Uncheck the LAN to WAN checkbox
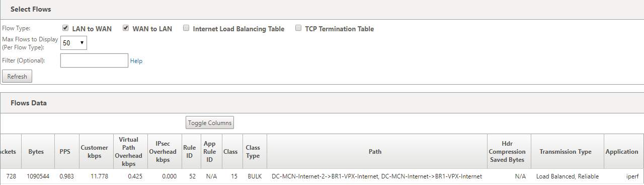 (65, 28)
